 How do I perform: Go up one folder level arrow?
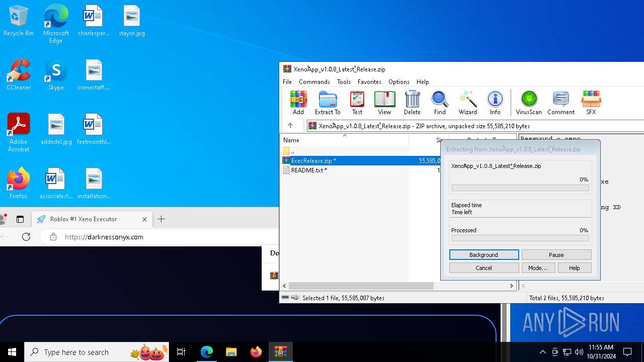coord(290,126)
